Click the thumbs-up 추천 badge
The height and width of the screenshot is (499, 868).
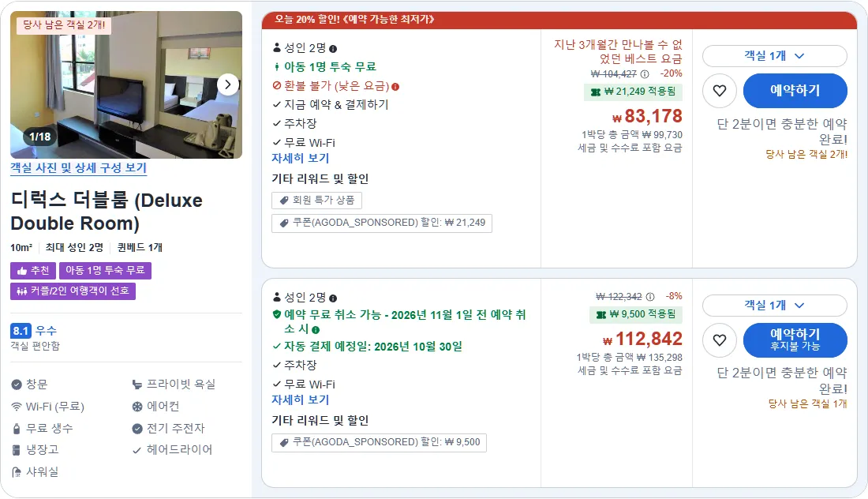33,270
